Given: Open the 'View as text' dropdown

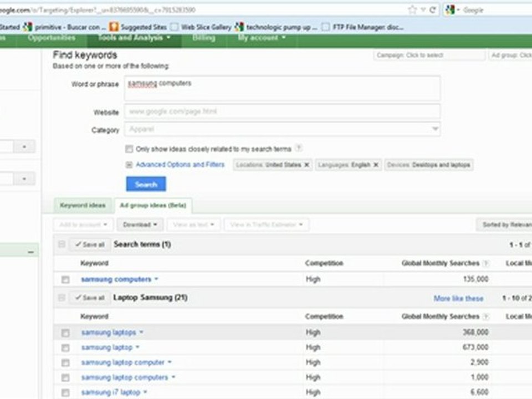Looking at the screenshot, I should [x=193, y=224].
